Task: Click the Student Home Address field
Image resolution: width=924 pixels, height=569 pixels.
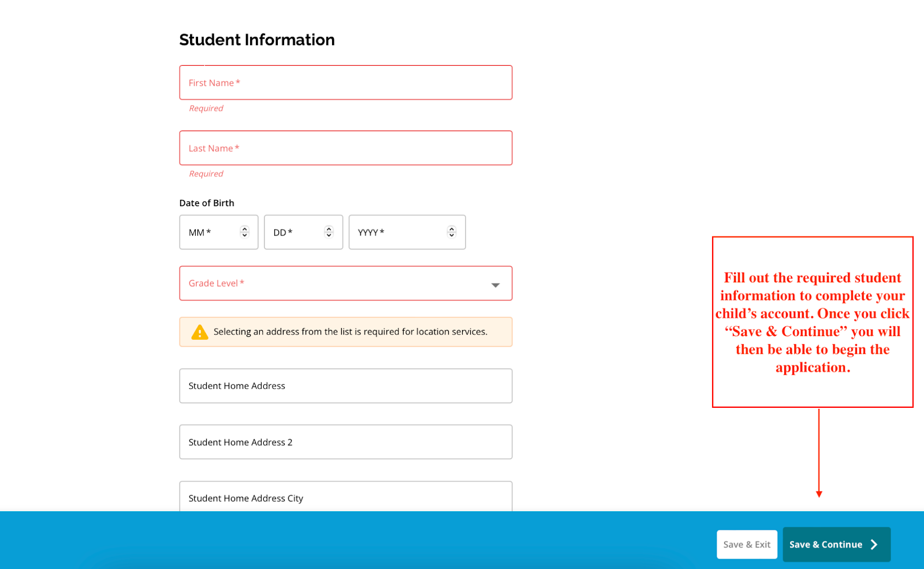Action: (345, 386)
